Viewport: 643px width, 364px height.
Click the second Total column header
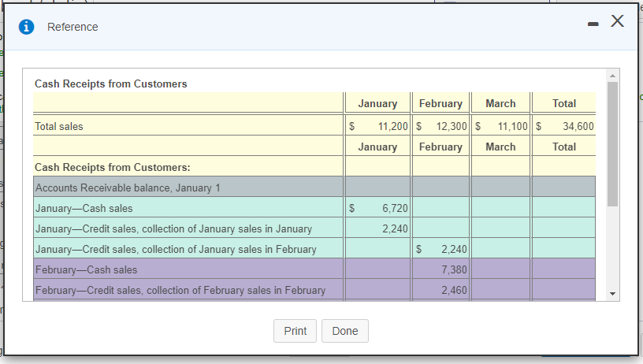(564, 147)
